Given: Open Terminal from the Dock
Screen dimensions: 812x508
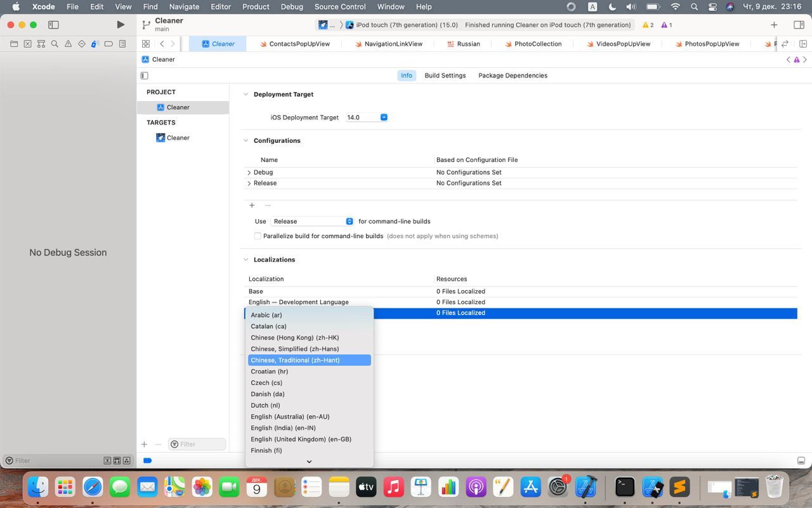Looking at the screenshot, I should coord(625,487).
